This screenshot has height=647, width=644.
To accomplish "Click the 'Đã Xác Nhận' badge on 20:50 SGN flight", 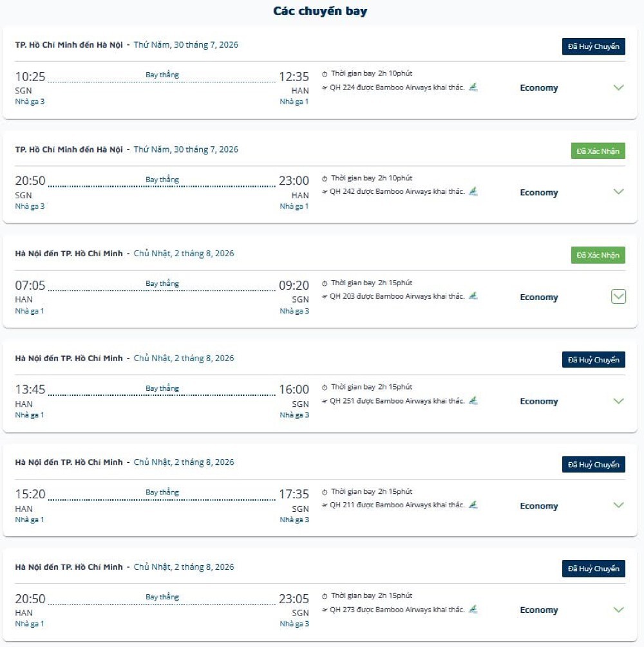I will click(598, 151).
